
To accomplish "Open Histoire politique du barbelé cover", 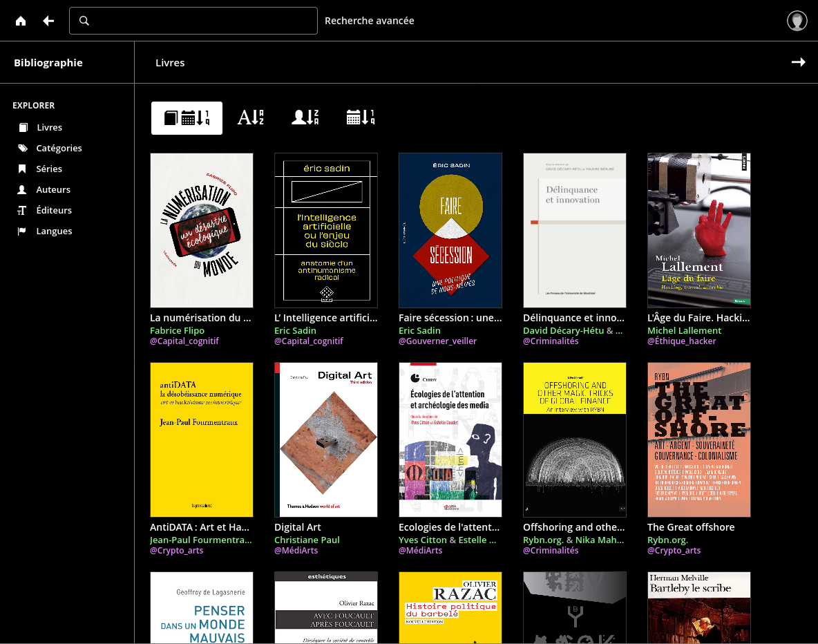I will (450, 607).
